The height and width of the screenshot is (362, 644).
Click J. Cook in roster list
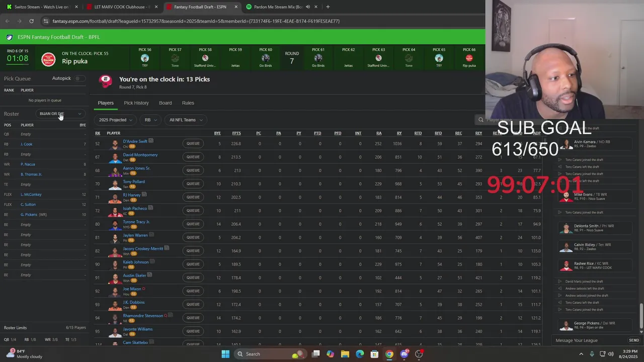26,144
